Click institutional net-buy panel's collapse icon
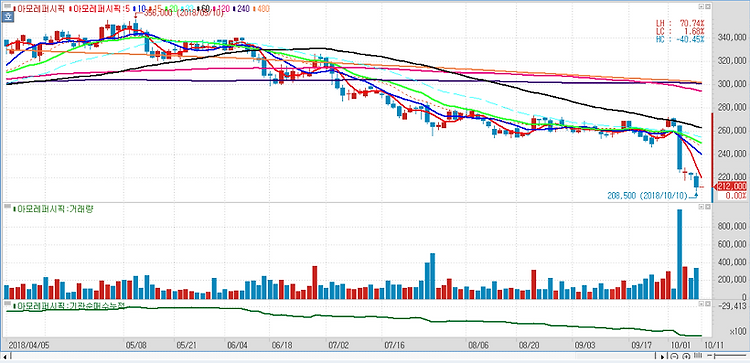750x363 pixels. click(701, 303)
